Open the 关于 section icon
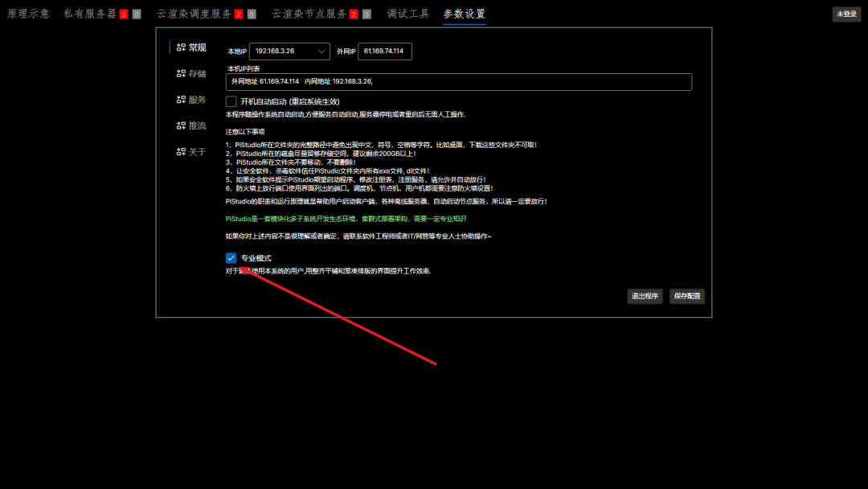This screenshot has height=489, width=868. [x=181, y=152]
